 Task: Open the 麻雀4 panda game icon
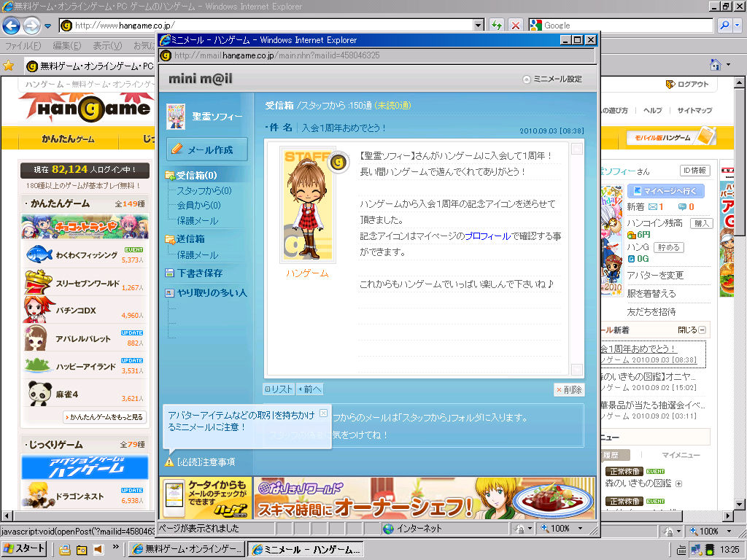pos(39,393)
